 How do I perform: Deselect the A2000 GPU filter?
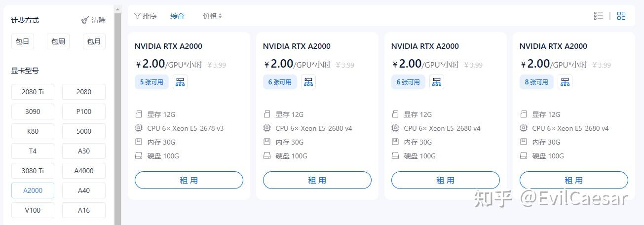coord(33,190)
